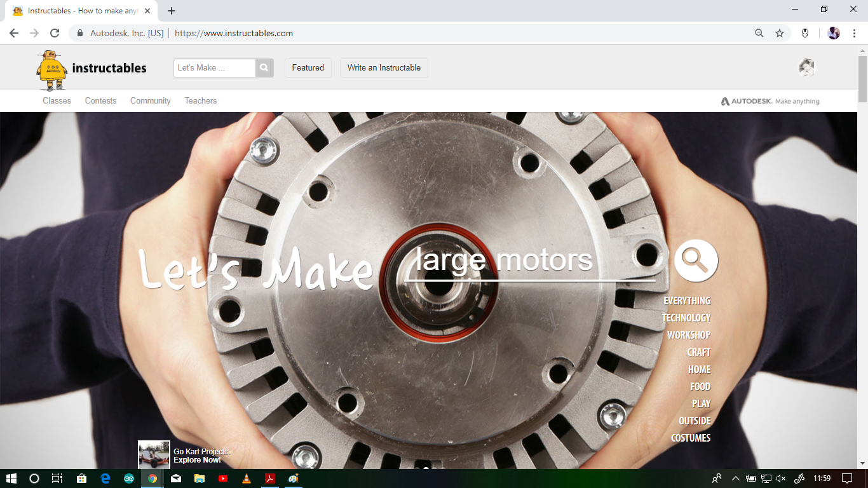Click the large hero search field with large motors

[x=530, y=261]
